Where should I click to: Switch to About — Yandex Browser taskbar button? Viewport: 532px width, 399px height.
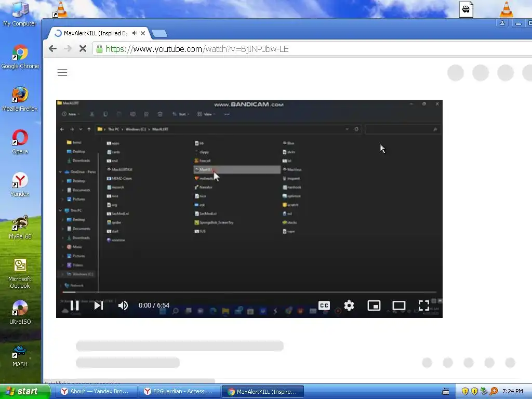coord(96,392)
